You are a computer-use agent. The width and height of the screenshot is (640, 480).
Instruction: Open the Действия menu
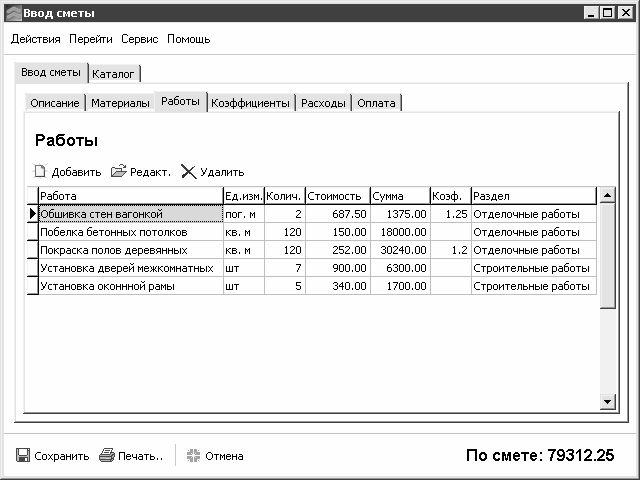coord(37,39)
